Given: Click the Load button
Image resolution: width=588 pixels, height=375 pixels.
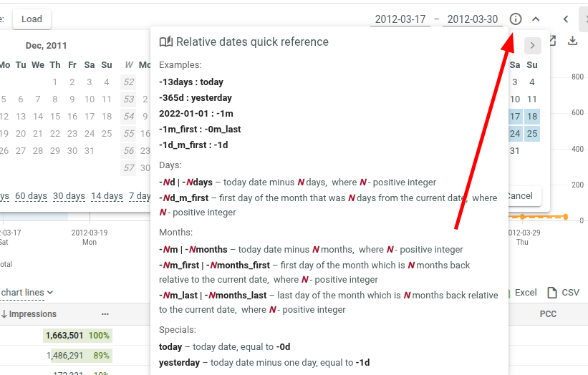Looking at the screenshot, I should [32, 19].
